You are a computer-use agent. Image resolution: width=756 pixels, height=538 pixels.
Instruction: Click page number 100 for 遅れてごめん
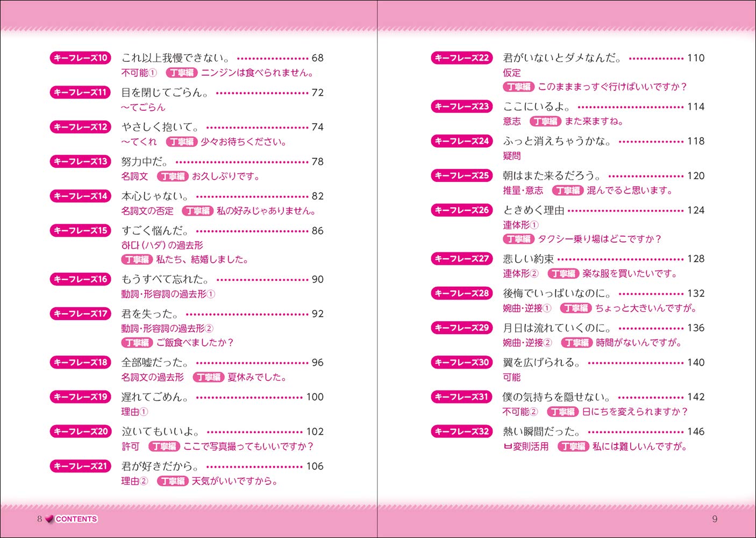tap(315, 397)
